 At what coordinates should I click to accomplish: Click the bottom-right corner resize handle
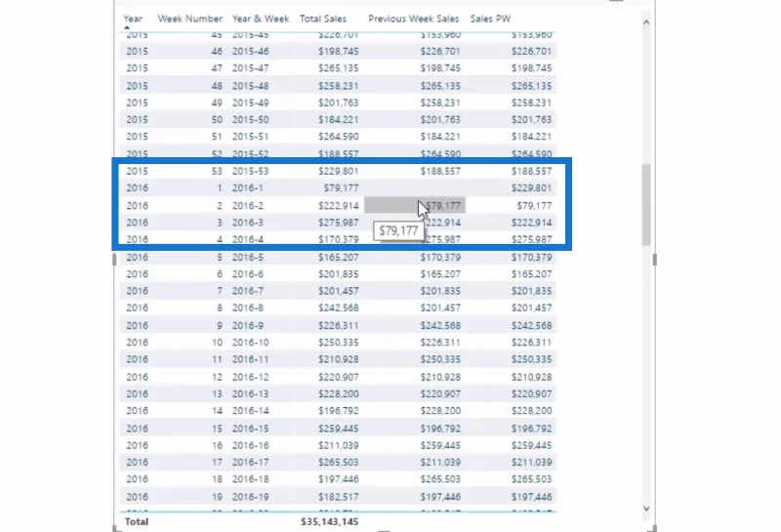(x=653, y=529)
